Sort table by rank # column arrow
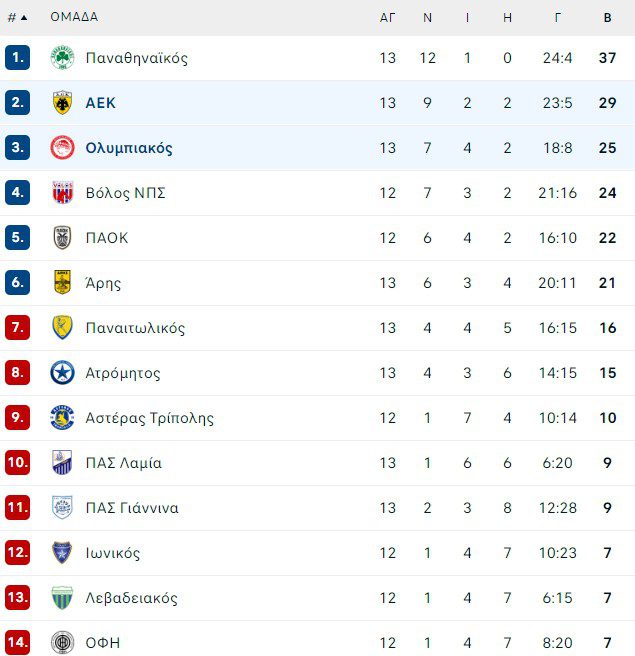The height and width of the screenshot is (656, 635). click(x=24, y=17)
